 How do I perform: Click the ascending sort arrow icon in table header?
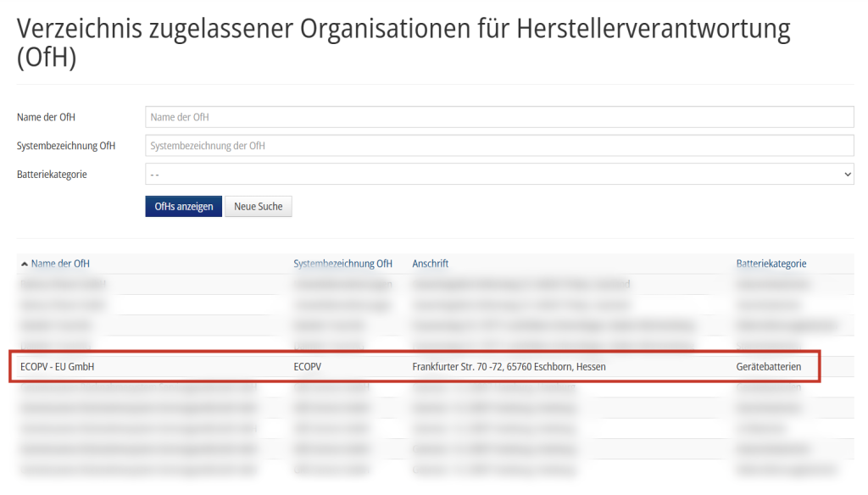point(24,264)
